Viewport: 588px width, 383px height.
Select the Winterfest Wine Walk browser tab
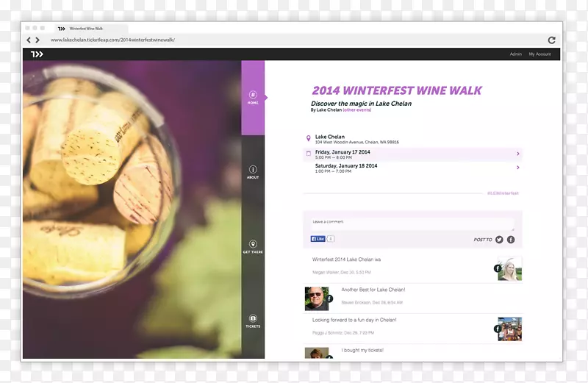pyautogui.click(x=85, y=29)
